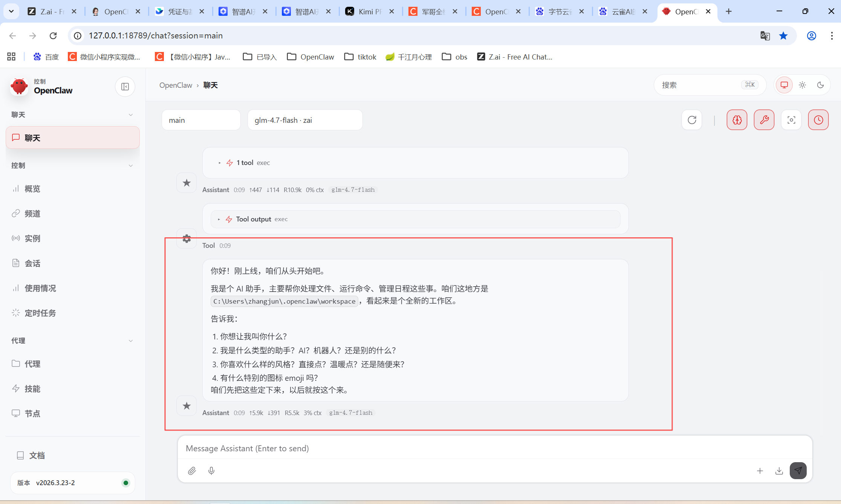Click the download export icon
This screenshot has width=841, height=504.
(x=779, y=471)
